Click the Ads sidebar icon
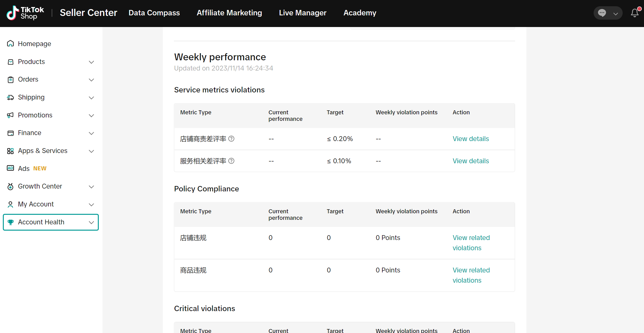The image size is (644, 333). [11, 168]
